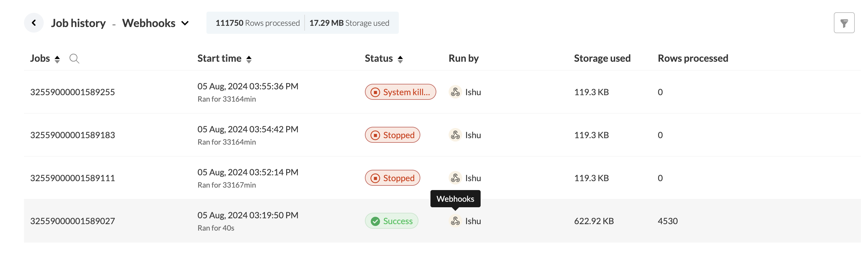Click the 111750 Rows processed summary
Image resolution: width=868 pixels, height=253 pixels.
click(x=258, y=23)
